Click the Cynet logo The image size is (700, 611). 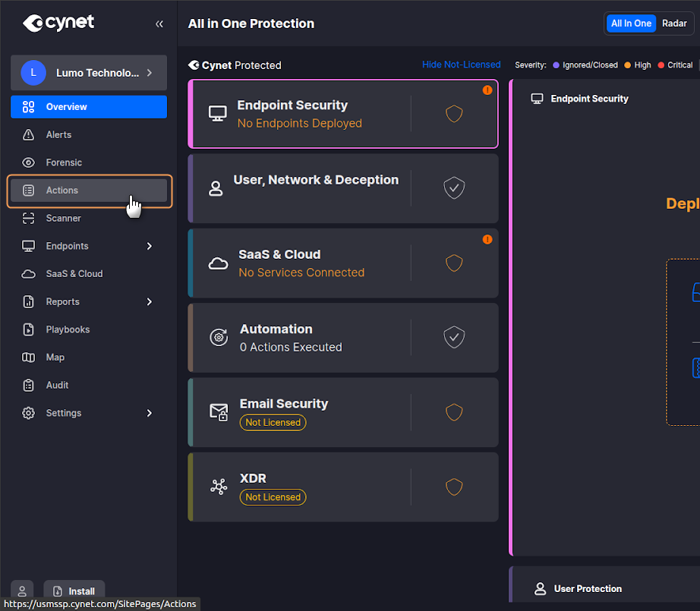point(59,23)
